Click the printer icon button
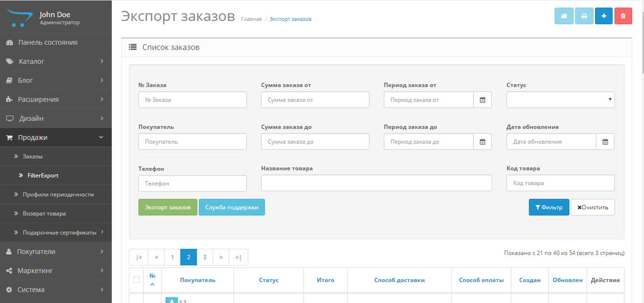The image size is (644, 303). [x=584, y=16]
